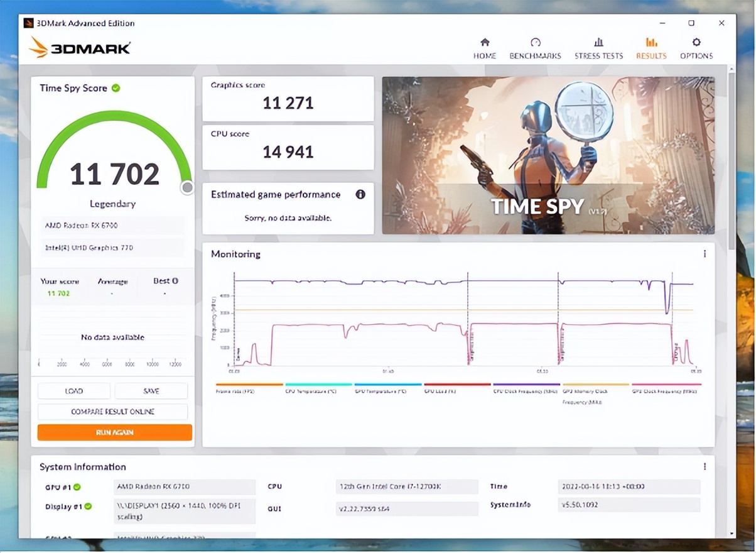Click the Load button

pos(74,391)
